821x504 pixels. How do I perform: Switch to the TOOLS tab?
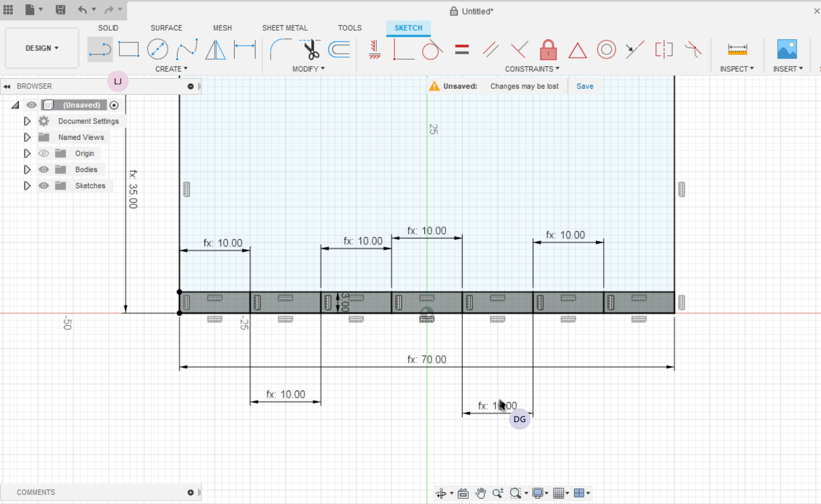point(350,28)
